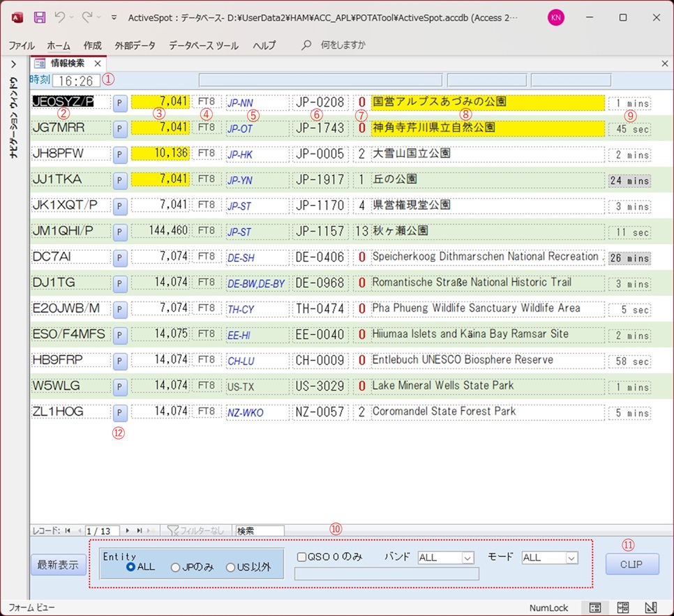The width and height of the screenshot is (674, 616).
Task: Open the バンド dropdown list
Action: 467,558
